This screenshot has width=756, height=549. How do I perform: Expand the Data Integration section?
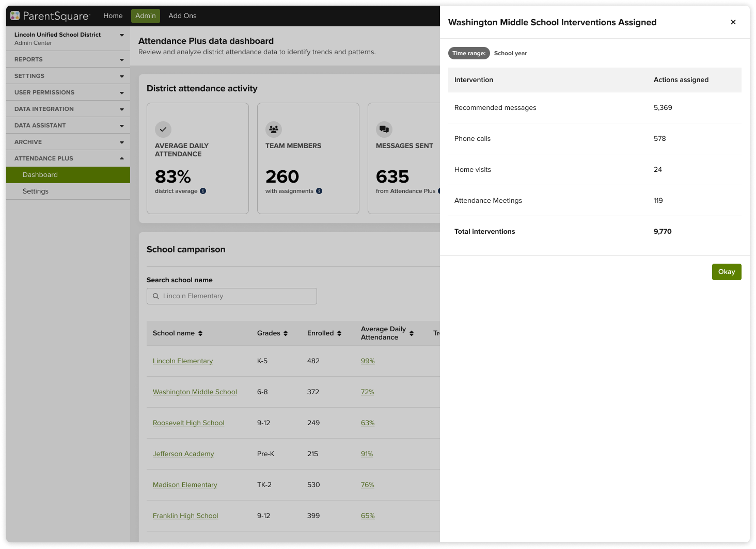(x=122, y=109)
